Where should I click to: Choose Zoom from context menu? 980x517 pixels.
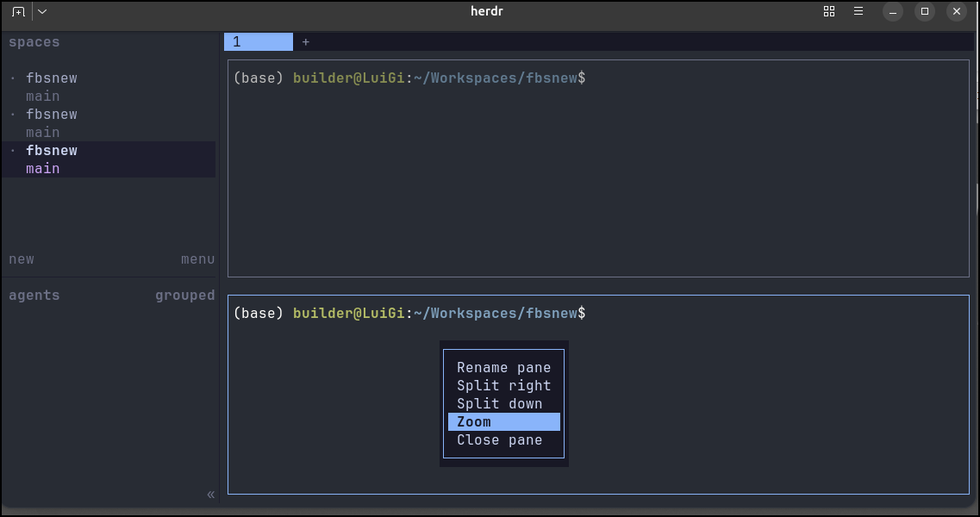503,422
